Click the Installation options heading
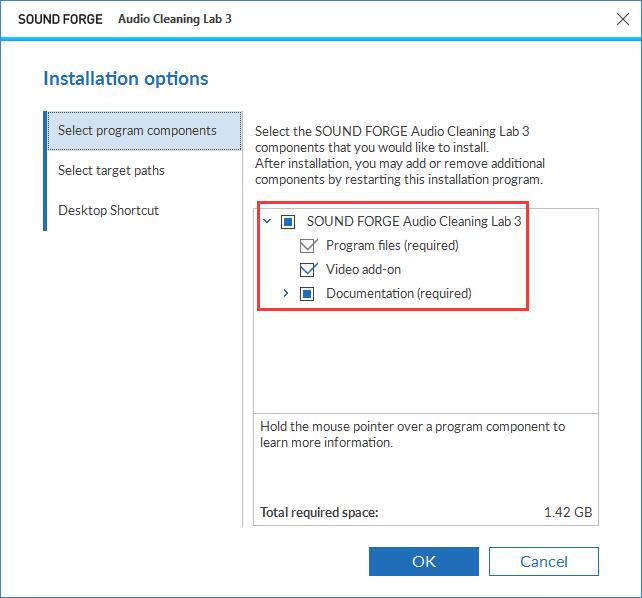Viewport: 642px width, 598px height. coord(126,79)
